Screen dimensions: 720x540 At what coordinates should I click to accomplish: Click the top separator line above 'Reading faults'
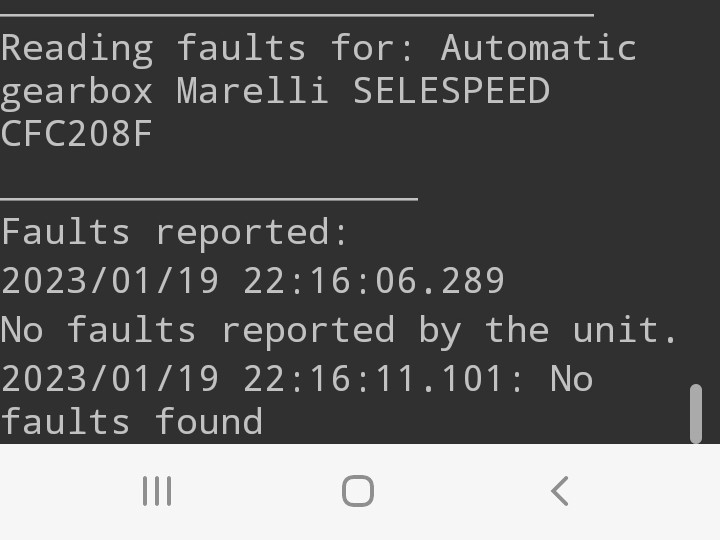pos(297,15)
